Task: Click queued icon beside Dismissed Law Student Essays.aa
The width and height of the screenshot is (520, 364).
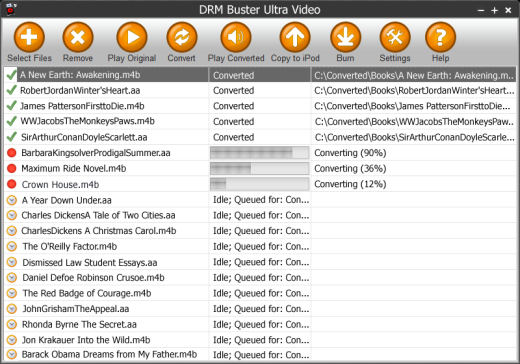Action: 12,262
